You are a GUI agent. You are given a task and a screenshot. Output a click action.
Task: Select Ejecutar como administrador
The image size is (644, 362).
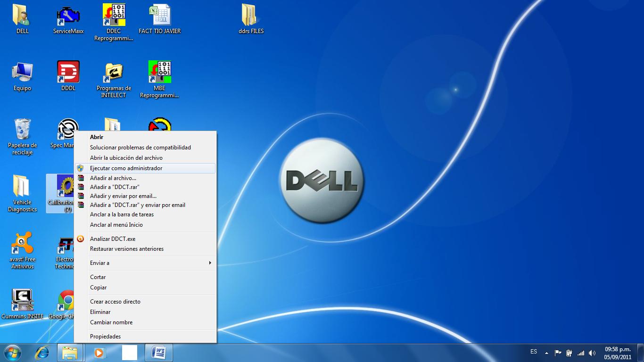coord(145,168)
